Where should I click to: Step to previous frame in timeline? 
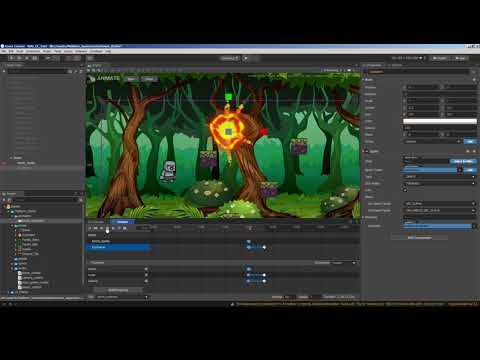tap(102, 228)
